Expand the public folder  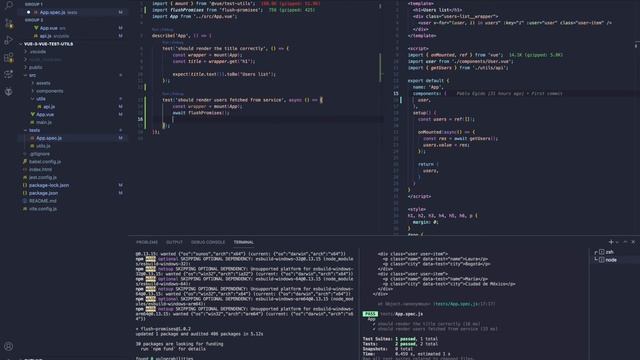(x=36, y=67)
